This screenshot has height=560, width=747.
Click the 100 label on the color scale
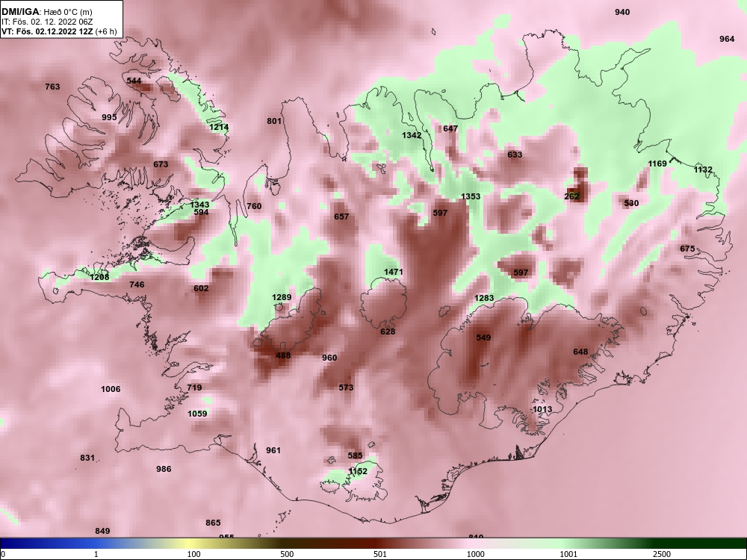tap(194, 554)
